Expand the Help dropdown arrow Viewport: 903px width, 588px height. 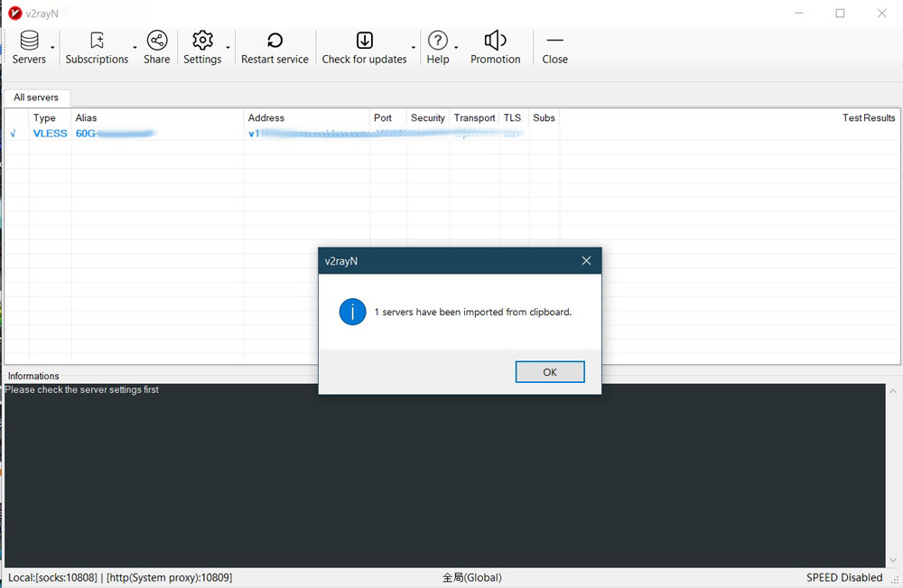(x=456, y=48)
